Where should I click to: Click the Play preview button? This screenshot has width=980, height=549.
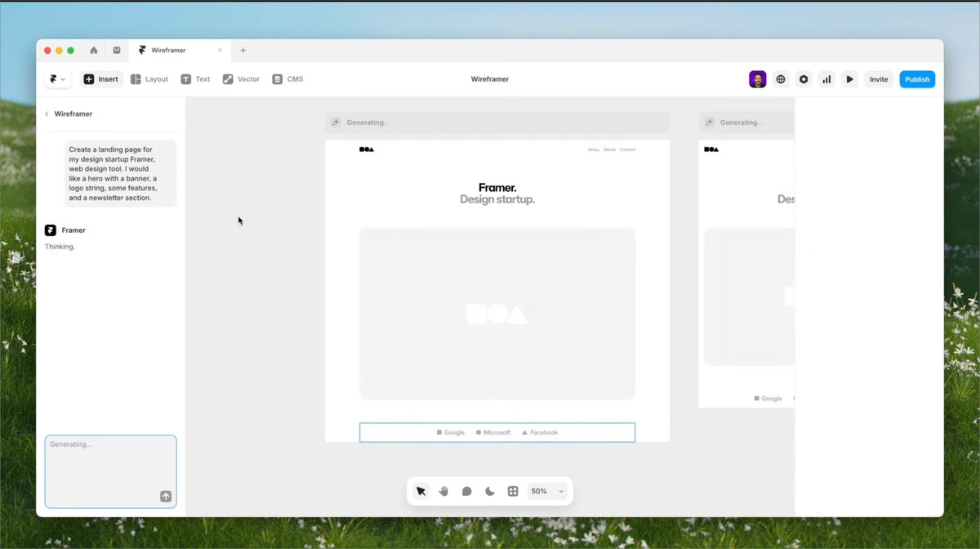click(849, 79)
